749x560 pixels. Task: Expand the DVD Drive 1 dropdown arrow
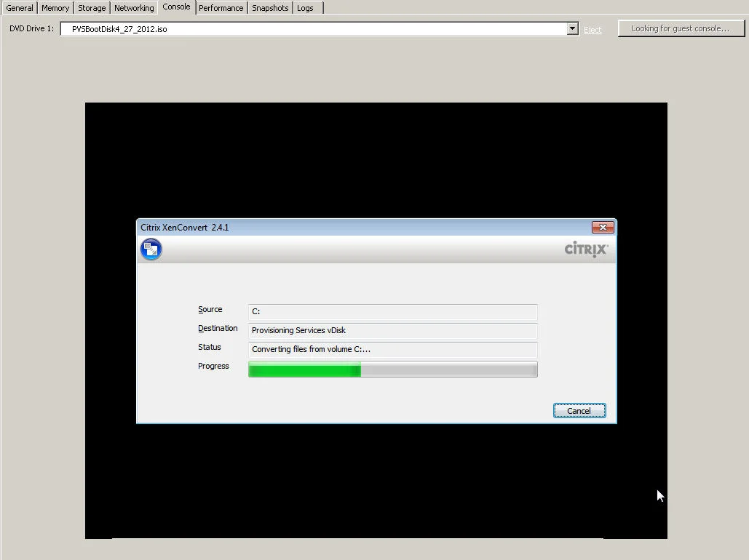572,28
